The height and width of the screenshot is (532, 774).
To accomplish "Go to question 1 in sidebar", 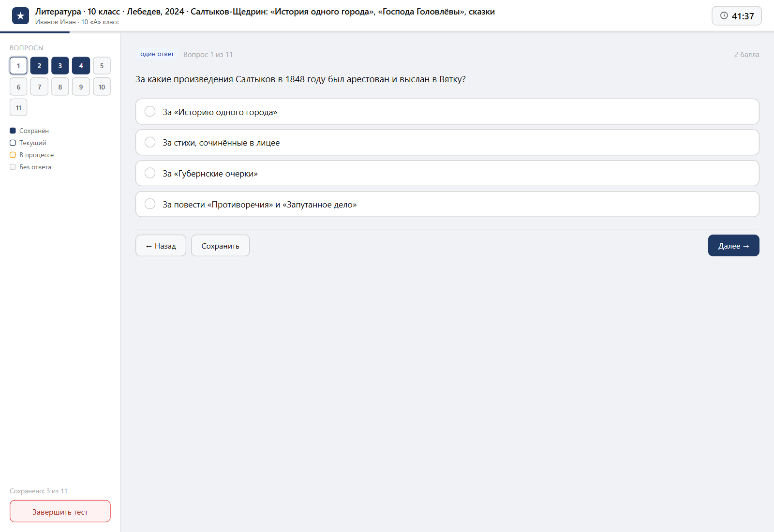I will click(x=18, y=66).
